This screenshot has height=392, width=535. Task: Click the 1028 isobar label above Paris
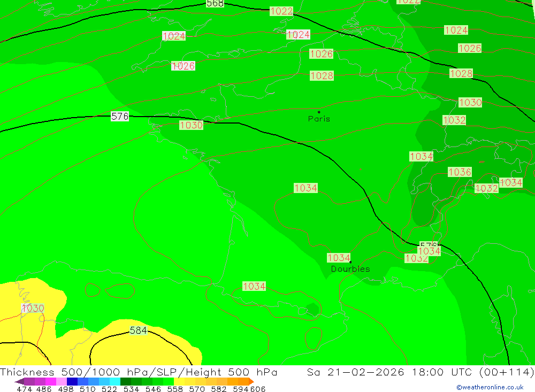(x=322, y=75)
